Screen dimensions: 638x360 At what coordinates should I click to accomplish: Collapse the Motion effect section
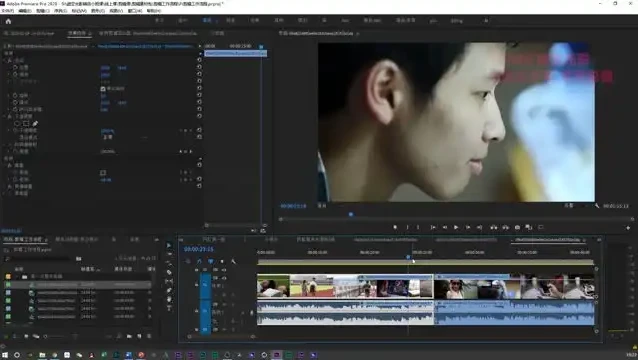5,60
